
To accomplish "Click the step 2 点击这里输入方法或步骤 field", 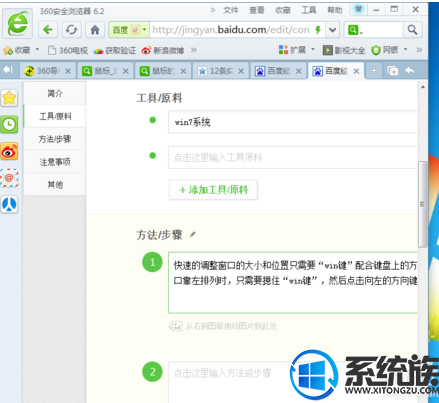I will point(293,382).
